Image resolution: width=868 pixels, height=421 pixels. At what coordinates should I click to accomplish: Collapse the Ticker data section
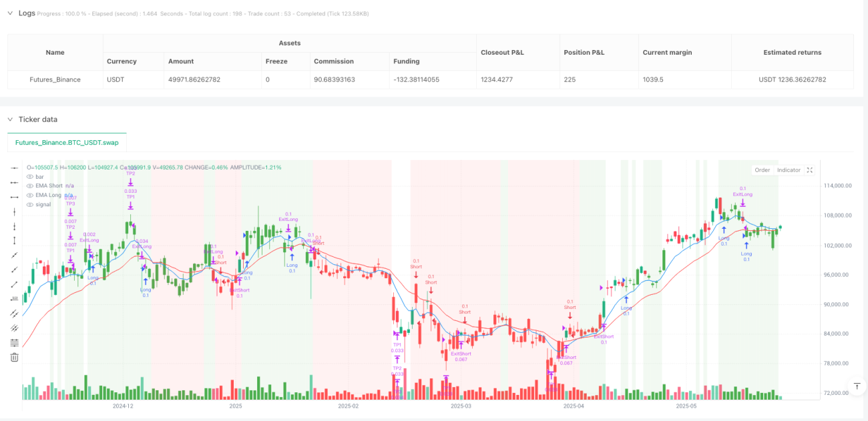(x=10, y=119)
